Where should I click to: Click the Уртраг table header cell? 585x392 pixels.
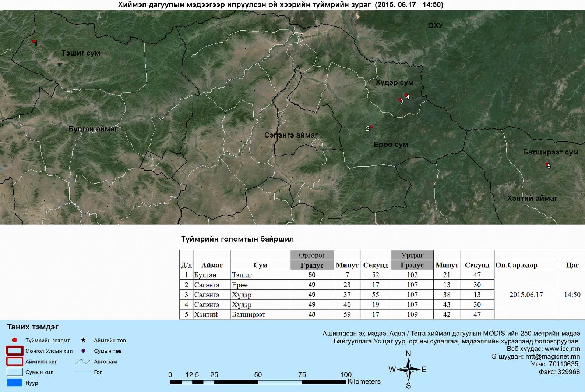click(412, 255)
